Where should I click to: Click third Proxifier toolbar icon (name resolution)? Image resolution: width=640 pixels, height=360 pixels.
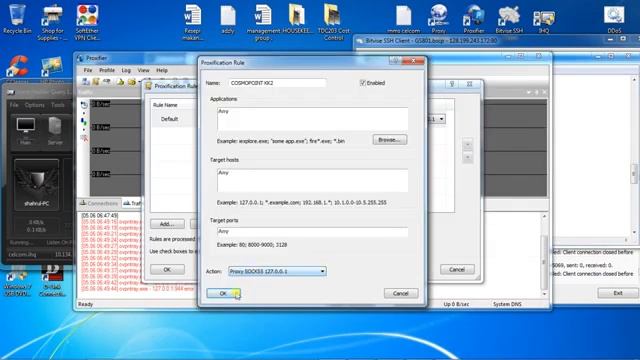pos(107,82)
